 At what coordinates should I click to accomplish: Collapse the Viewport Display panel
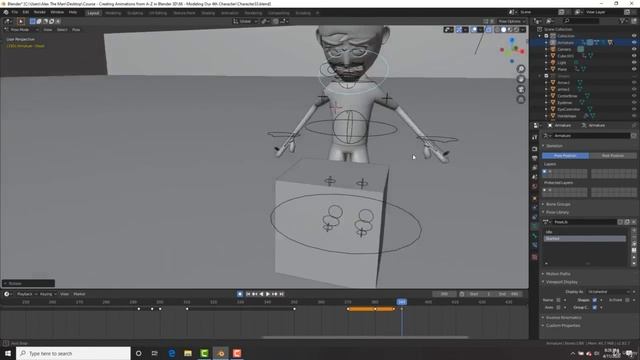coord(562,282)
